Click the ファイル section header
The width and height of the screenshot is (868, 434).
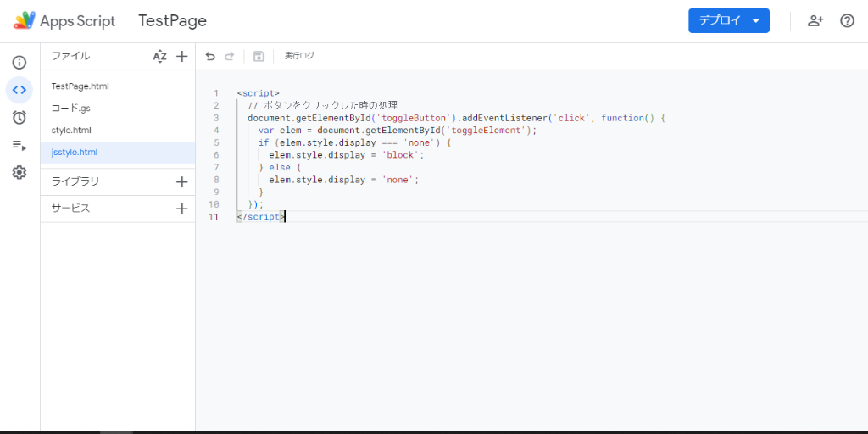coord(70,56)
